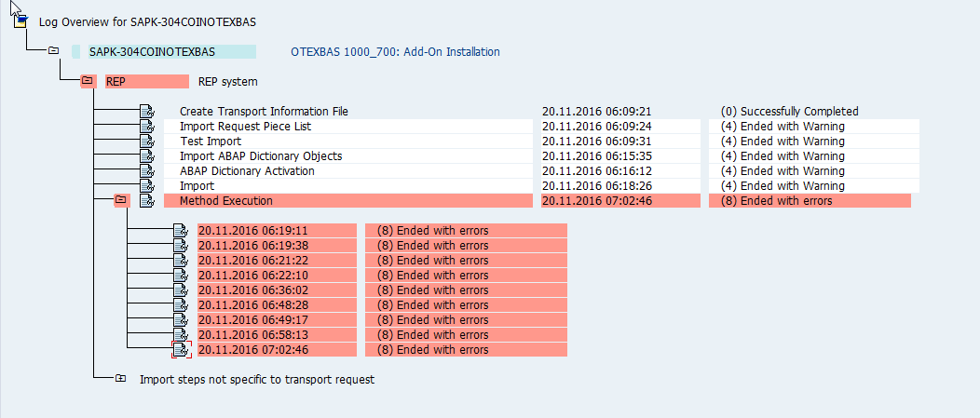Click the Log Overview root icon

tap(20, 21)
